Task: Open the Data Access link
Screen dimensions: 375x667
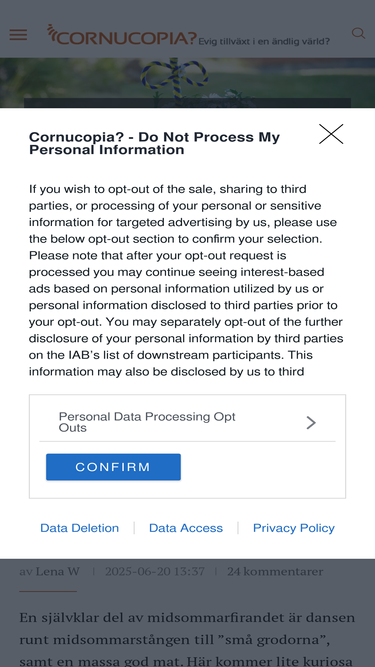Action: coord(186,528)
